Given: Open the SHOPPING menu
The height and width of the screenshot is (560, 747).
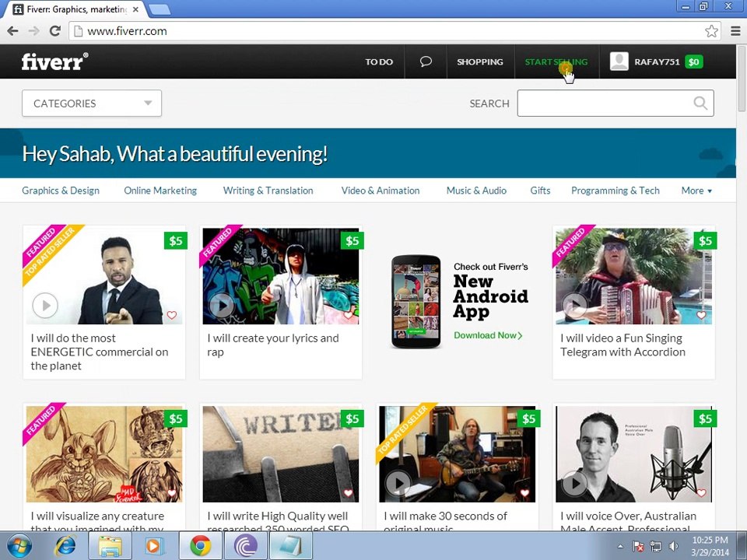Looking at the screenshot, I should pos(480,62).
